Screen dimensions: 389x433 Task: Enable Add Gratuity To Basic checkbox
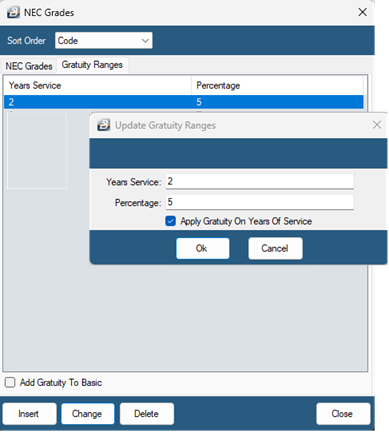10,382
